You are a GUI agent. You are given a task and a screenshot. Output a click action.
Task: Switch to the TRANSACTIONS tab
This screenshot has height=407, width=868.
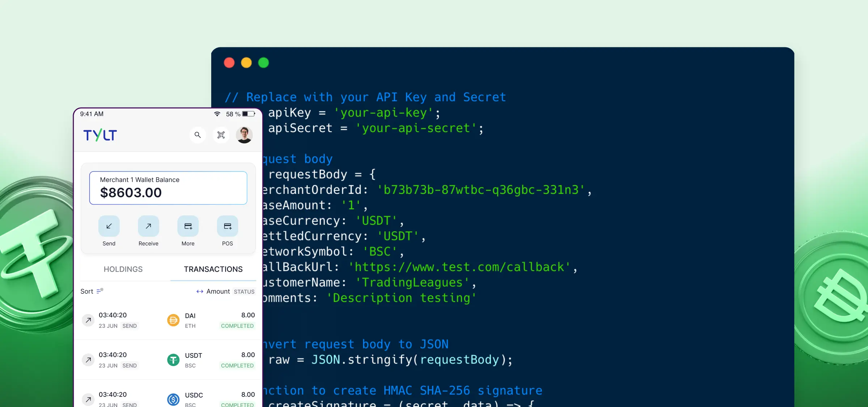[x=213, y=269]
